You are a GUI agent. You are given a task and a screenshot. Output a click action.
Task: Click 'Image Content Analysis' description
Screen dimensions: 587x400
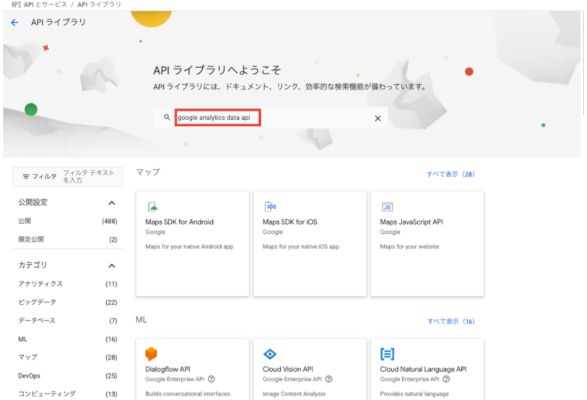click(x=294, y=394)
